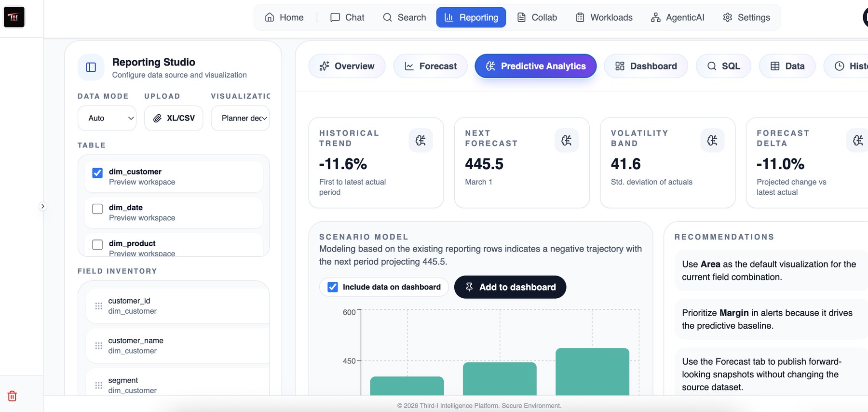Click the Data table icon
The image size is (868, 412).
point(775,66)
